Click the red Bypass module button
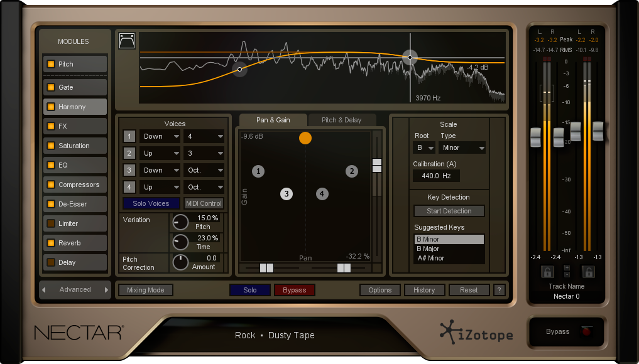 tap(294, 290)
